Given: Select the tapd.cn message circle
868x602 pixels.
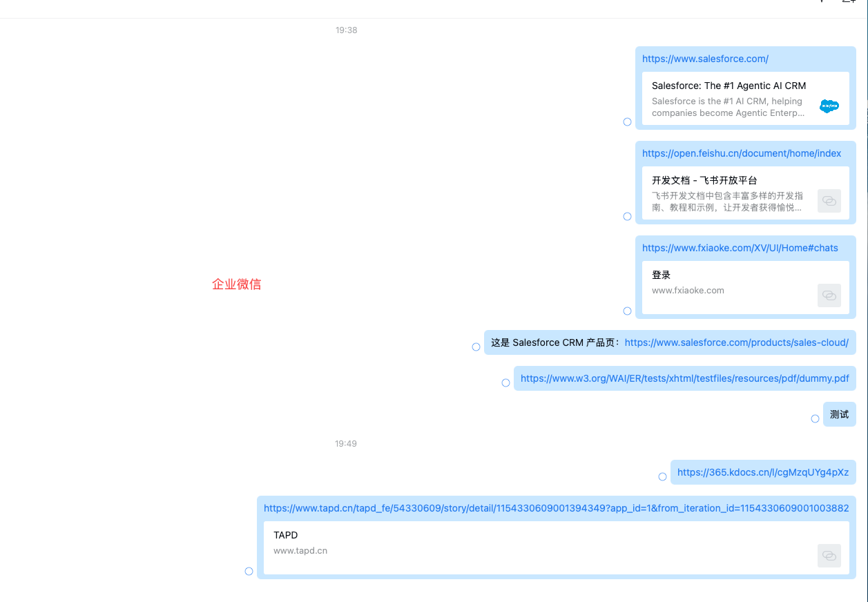Looking at the screenshot, I should pyautogui.click(x=249, y=572).
